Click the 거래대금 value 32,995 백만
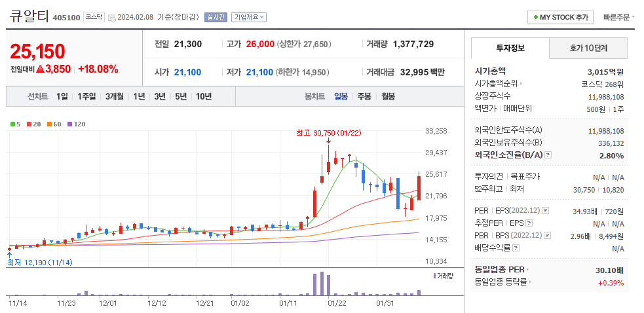 (422, 72)
